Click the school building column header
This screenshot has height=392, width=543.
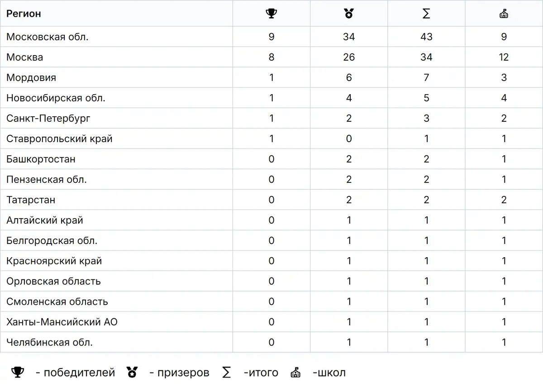click(x=504, y=14)
